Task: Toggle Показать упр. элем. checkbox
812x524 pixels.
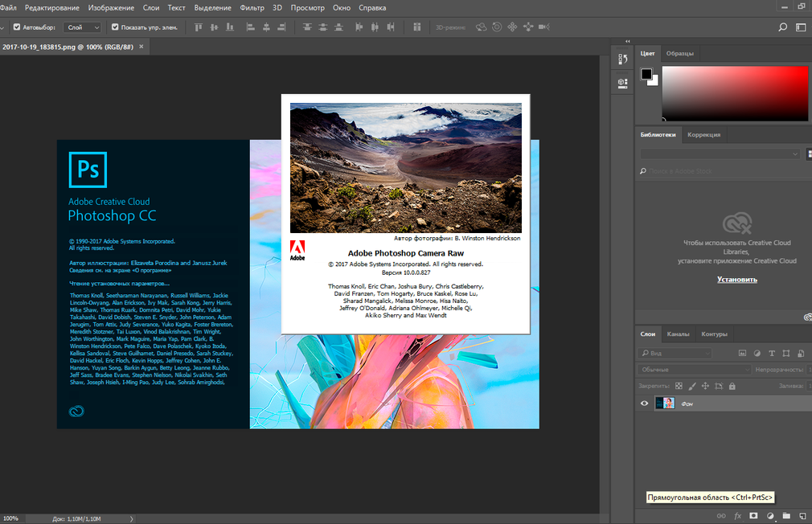Action: 115,27
